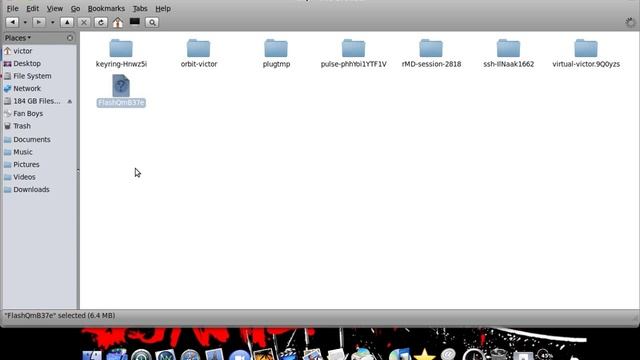Eject the 184 GB volume
Image resolution: width=640 pixels, height=360 pixels.
click(x=70, y=101)
